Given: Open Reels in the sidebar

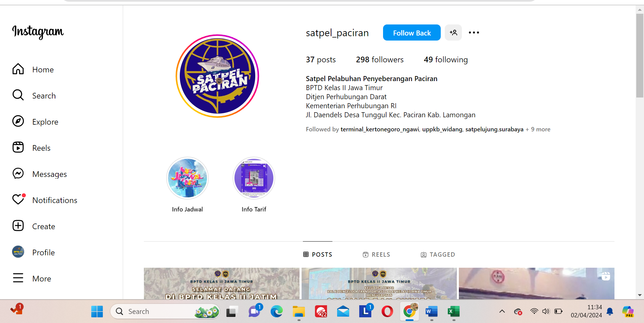Looking at the screenshot, I should 18,147.
